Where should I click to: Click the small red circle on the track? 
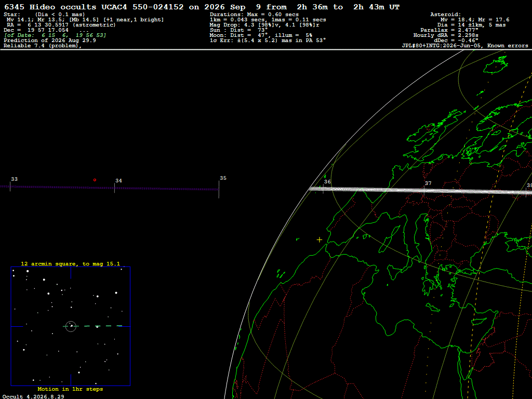(x=95, y=180)
